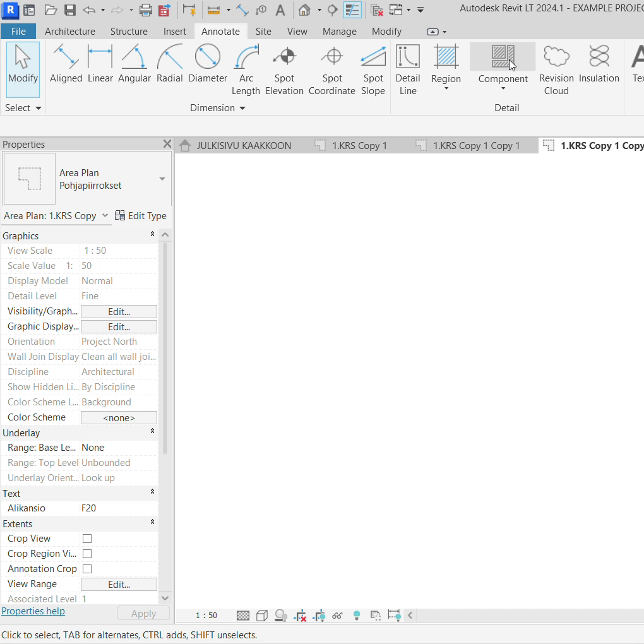This screenshot has height=644, width=644.
Task: Select the Aligned dimension tool
Action: click(x=66, y=66)
